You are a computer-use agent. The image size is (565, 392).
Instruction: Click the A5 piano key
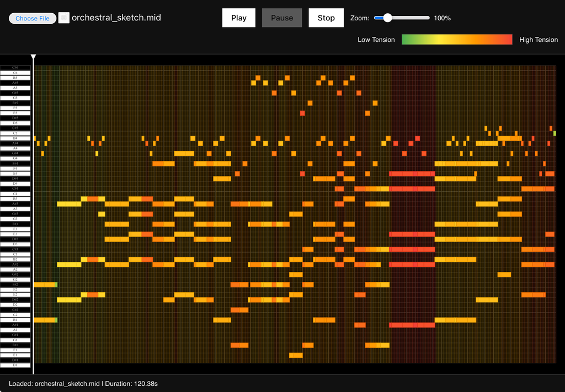tap(15, 88)
